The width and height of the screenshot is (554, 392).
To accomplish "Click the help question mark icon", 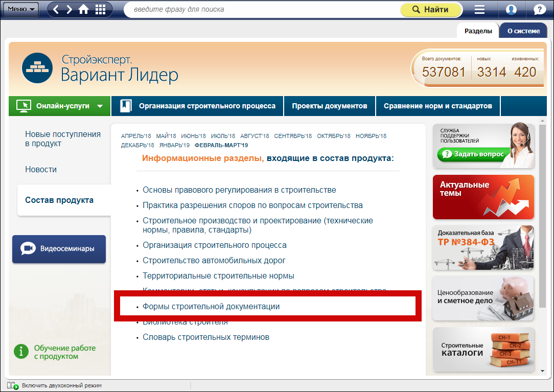I will 539,10.
